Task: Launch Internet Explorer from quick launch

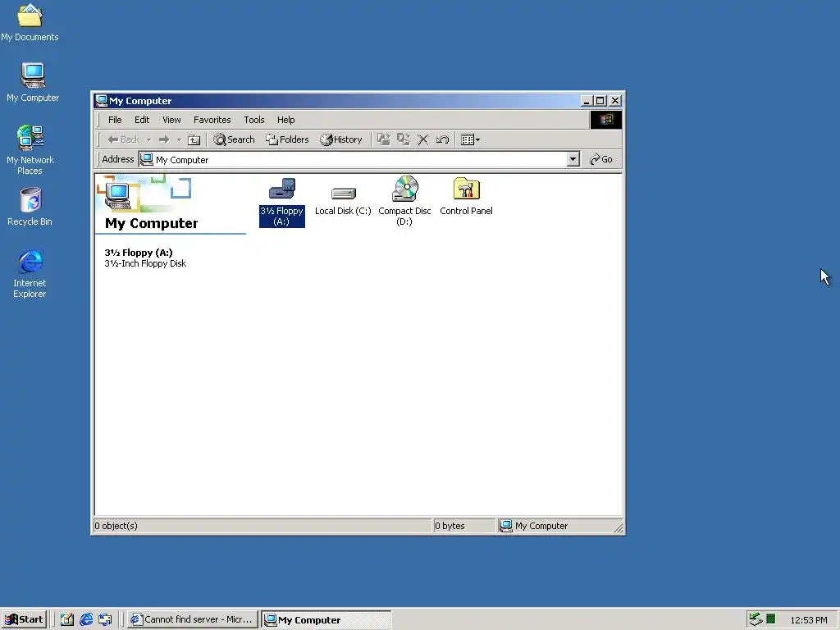Action: tap(86, 619)
